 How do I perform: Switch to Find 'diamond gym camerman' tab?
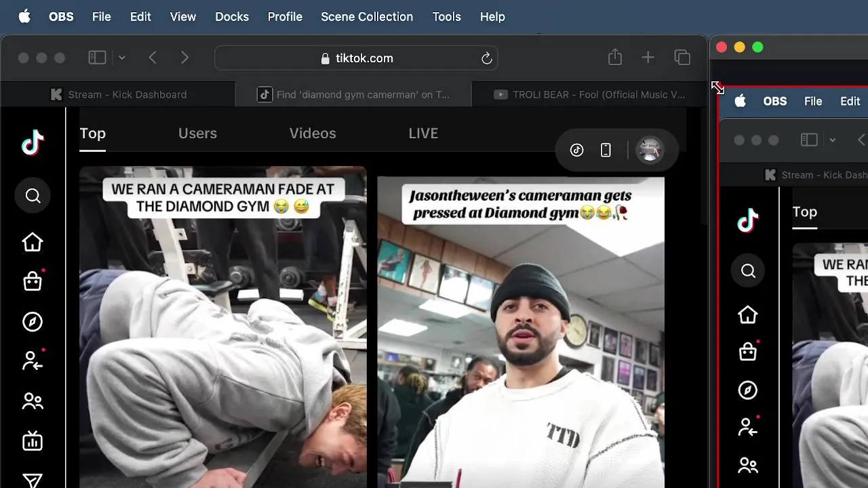(x=353, y=95)
